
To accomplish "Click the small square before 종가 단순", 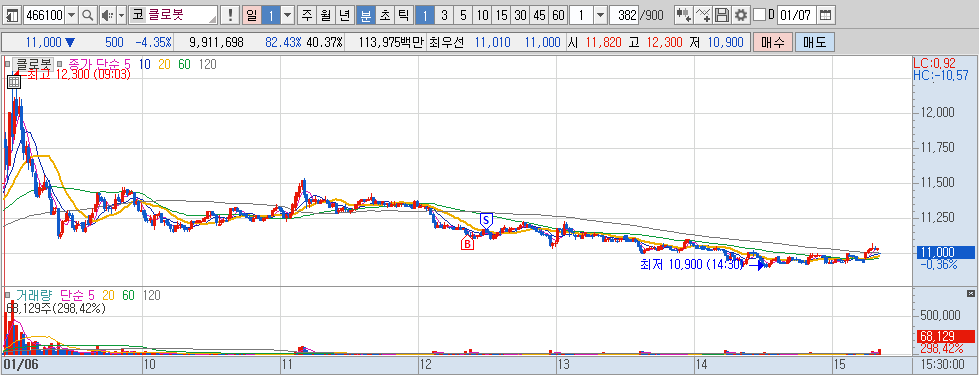I will (60, 64).
